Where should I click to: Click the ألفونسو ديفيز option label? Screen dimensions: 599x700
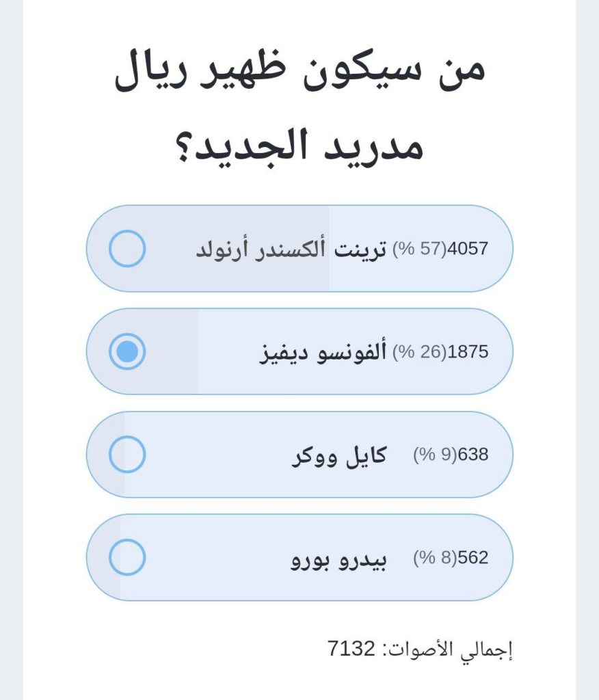pos(323,352)
